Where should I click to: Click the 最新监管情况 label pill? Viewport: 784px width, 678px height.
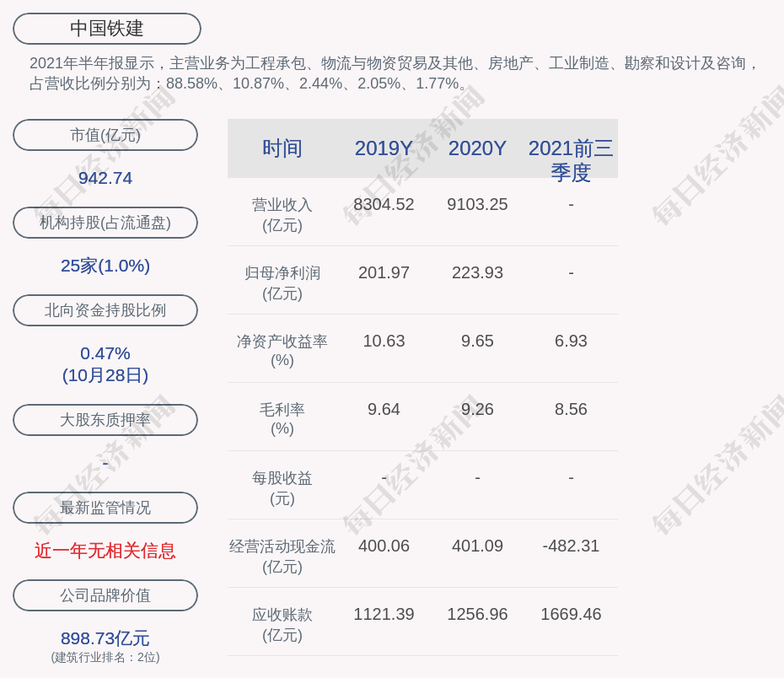tap(105, 508)
